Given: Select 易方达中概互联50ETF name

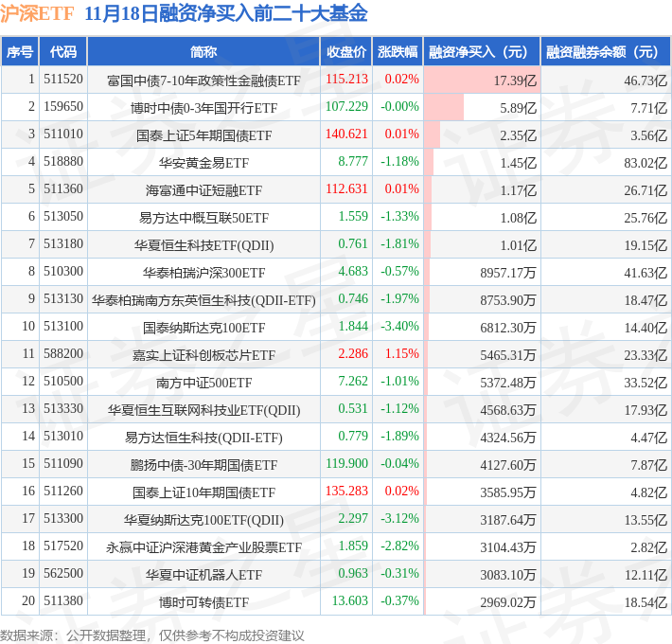Looking at the screenshot, I should (203, 218).
